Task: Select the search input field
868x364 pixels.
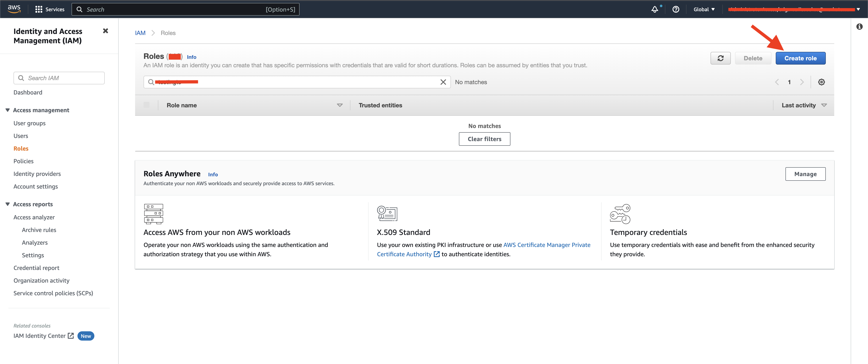Action: point(296,82)
